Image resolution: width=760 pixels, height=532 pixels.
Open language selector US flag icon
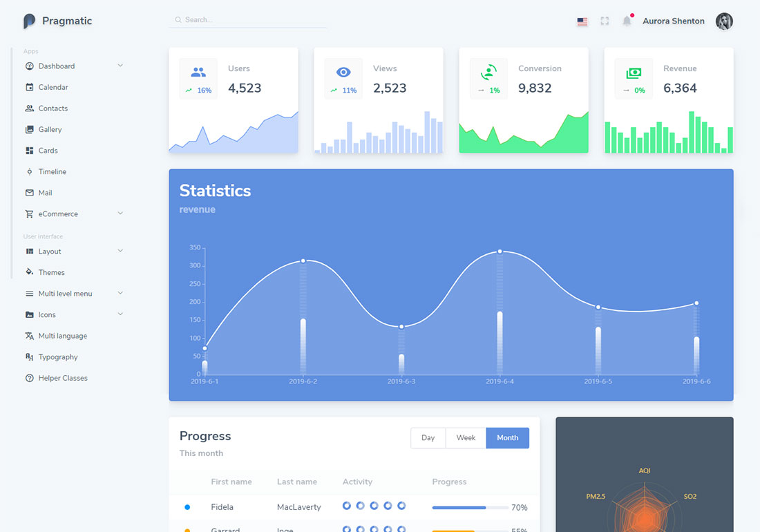click(x=582, y=21)
